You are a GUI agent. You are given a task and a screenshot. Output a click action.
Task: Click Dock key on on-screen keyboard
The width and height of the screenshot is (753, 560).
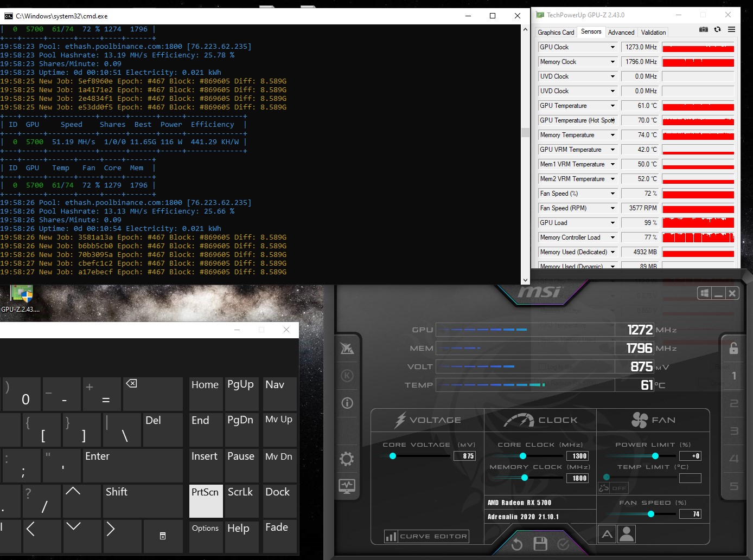tap(280, 501)
